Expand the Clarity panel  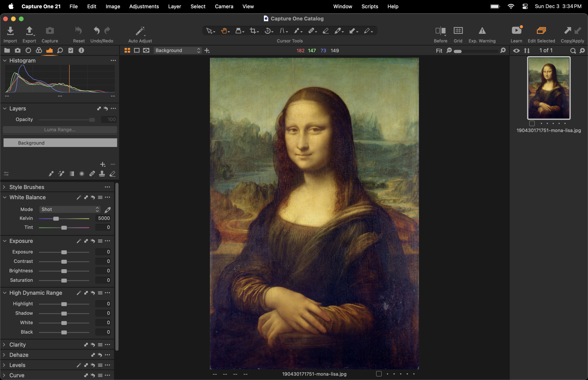pos(4,345)
